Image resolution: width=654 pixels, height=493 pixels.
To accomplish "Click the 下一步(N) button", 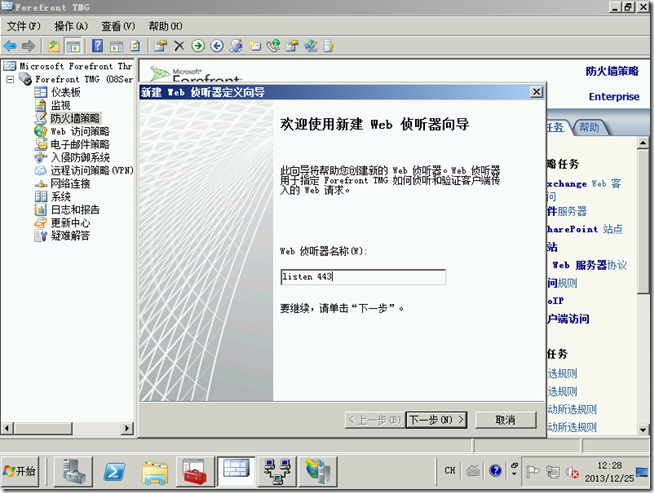I will pos(436,420).
